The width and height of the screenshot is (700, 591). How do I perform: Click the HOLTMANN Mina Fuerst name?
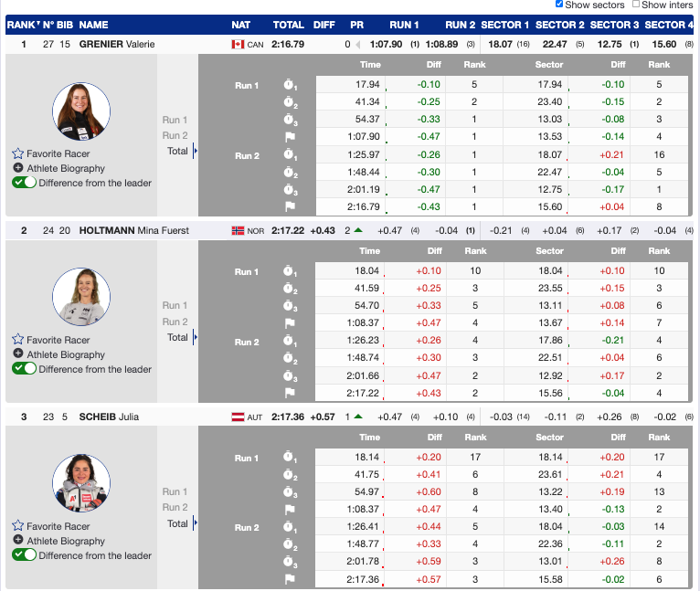[133, 230]
